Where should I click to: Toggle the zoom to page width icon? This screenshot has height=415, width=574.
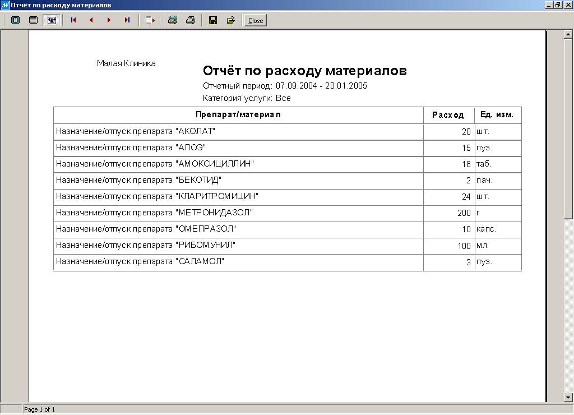[x=51, y=20]
